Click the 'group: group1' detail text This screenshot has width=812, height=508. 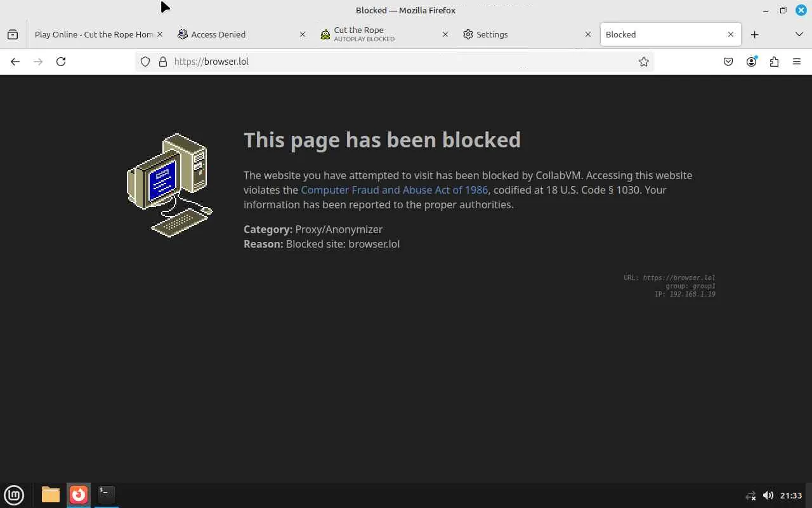pyautogui.click(x=690, y=286)
